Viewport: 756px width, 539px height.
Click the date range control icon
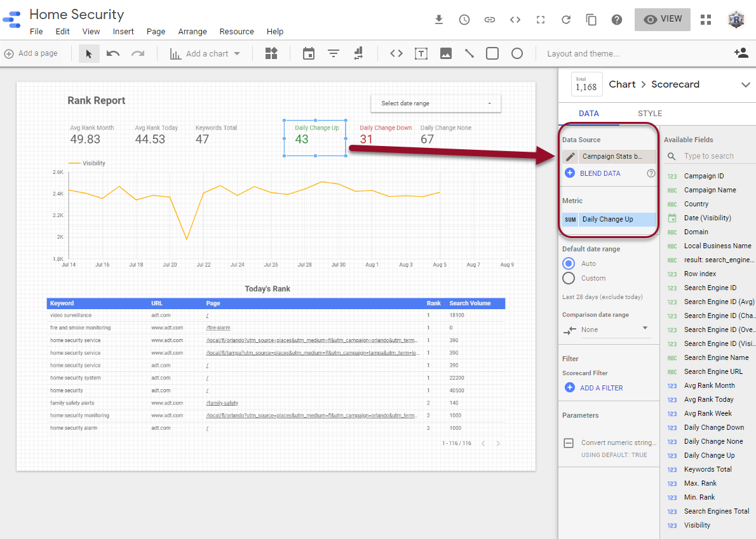point(309,54)
